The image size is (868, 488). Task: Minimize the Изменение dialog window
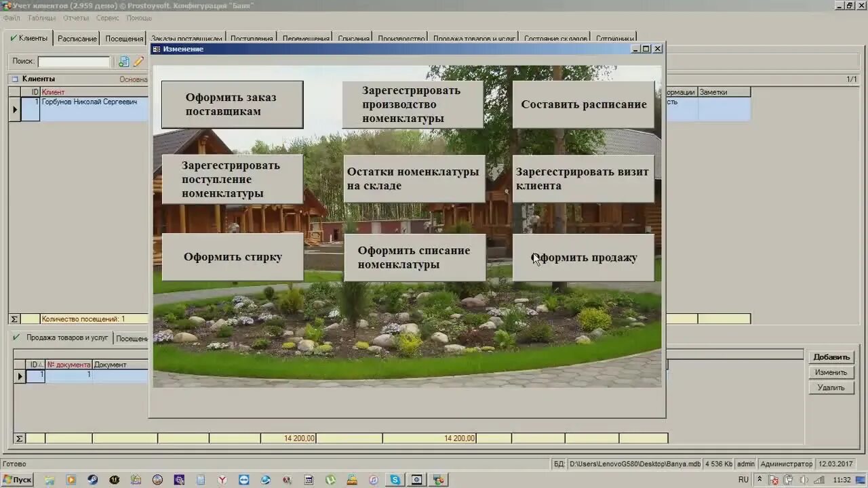tap(635, 49)
